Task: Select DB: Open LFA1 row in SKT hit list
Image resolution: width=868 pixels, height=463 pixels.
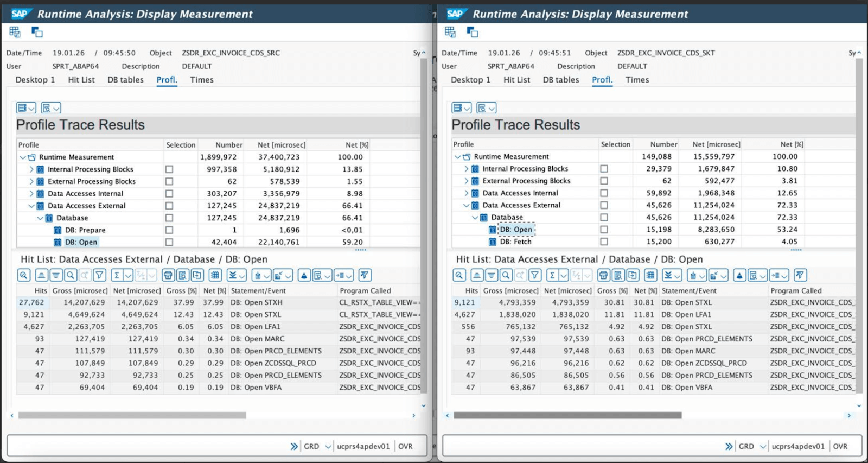Action: 654,314
